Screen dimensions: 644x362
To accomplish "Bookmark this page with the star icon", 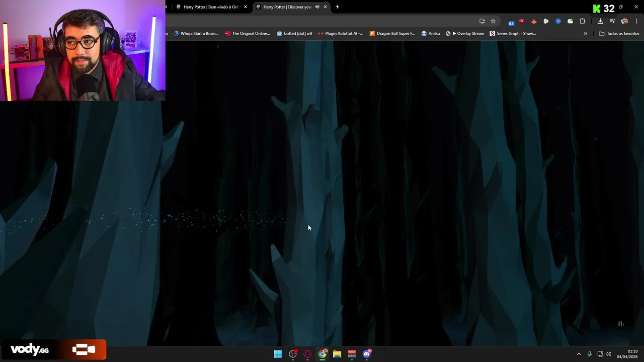I will (493, 21).
